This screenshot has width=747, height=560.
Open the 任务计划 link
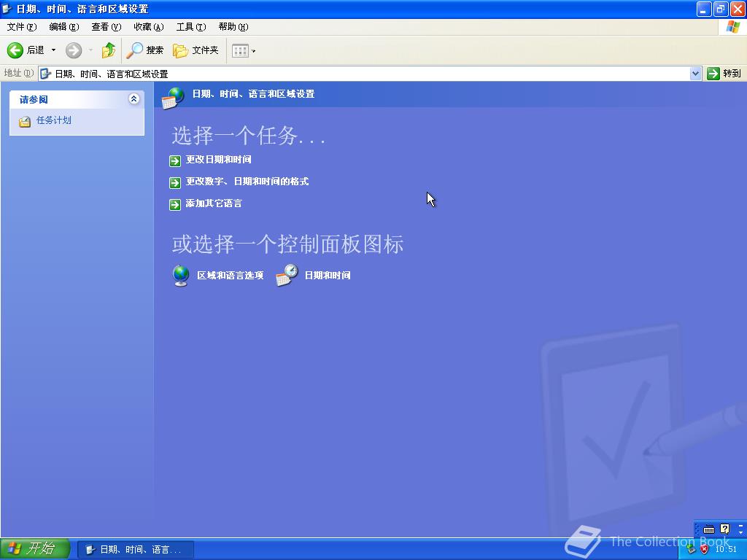pyautogui.click(x=54, y=120)
